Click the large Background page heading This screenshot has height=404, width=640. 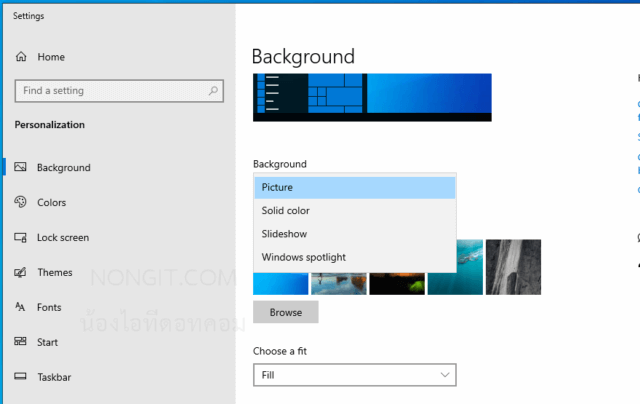pos(303,57)
